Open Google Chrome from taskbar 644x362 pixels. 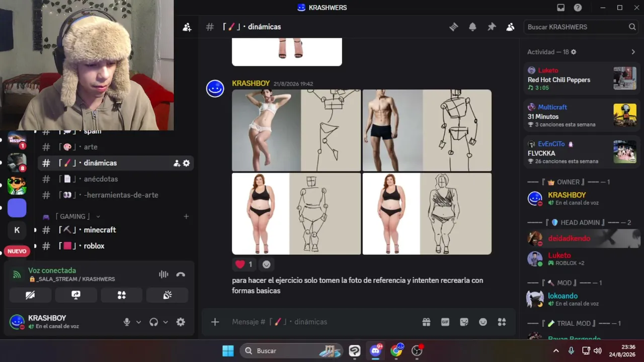(396, 350)
